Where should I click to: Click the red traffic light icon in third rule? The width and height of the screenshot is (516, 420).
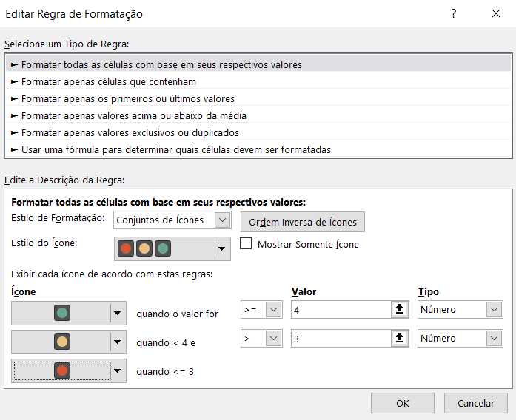(62, 370)
